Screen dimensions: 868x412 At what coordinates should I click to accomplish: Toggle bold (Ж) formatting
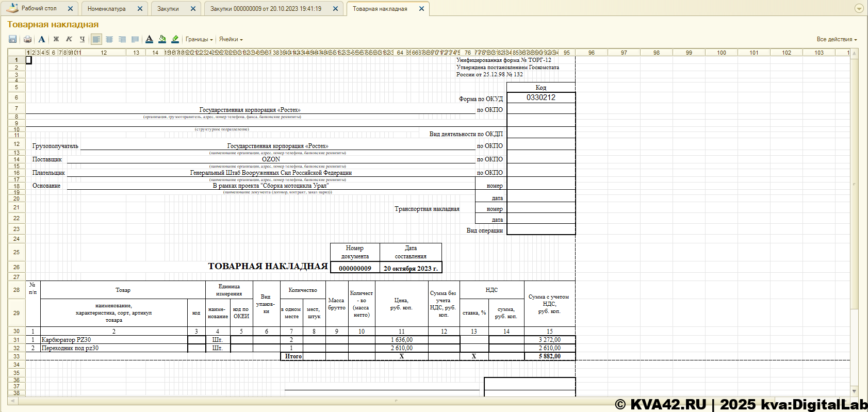point(56,39)
